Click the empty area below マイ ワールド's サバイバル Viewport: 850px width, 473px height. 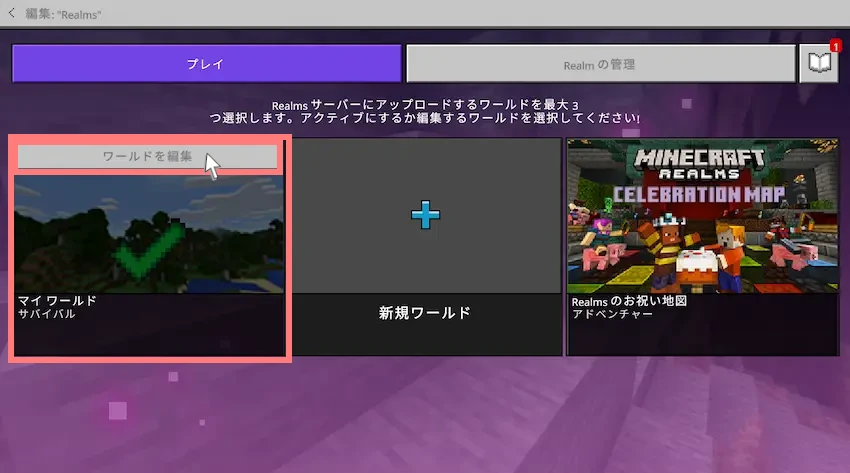(x=148, y=340)
